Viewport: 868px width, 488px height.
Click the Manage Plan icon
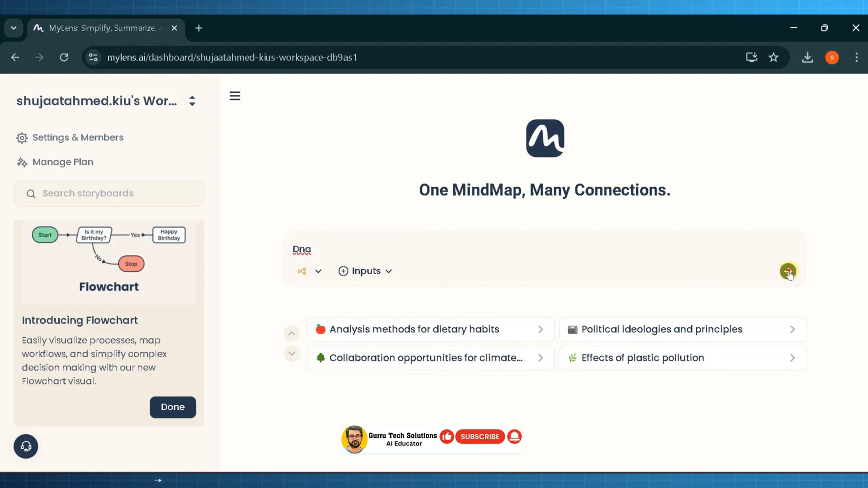(21, 161)
